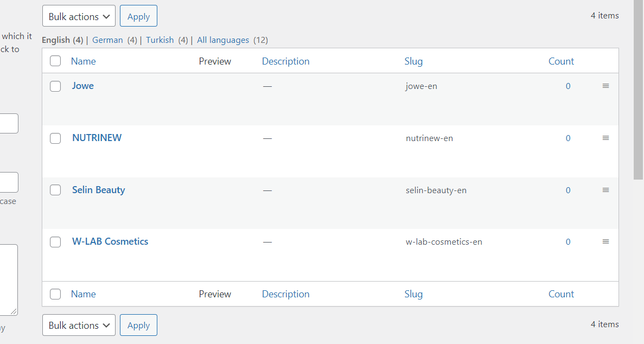Sort the table by Slug column header
The height and width of the screenshot is (344, 644).
[x=413, y=61]
